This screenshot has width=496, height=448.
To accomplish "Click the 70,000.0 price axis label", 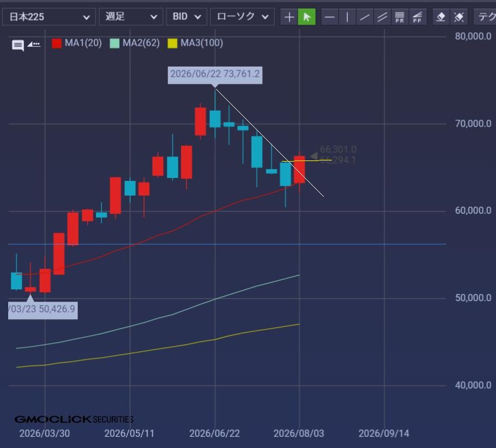I will pyautogui.click(x=473, y=124).
